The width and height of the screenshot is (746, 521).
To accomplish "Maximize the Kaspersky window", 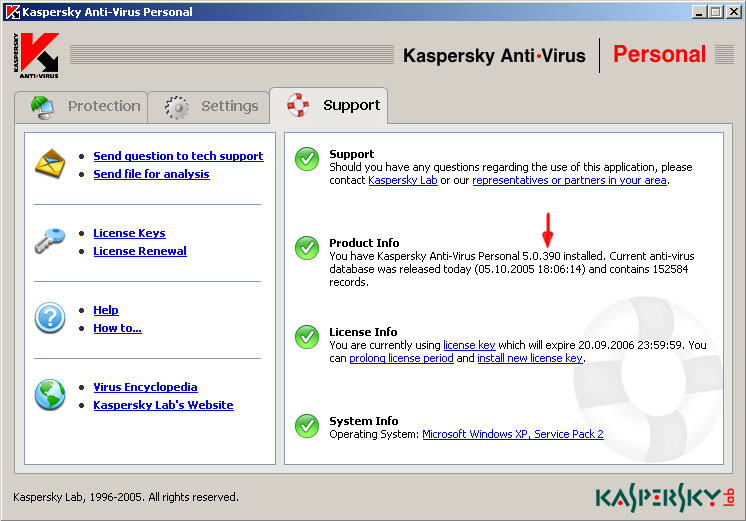I will (x=716, y=12).
